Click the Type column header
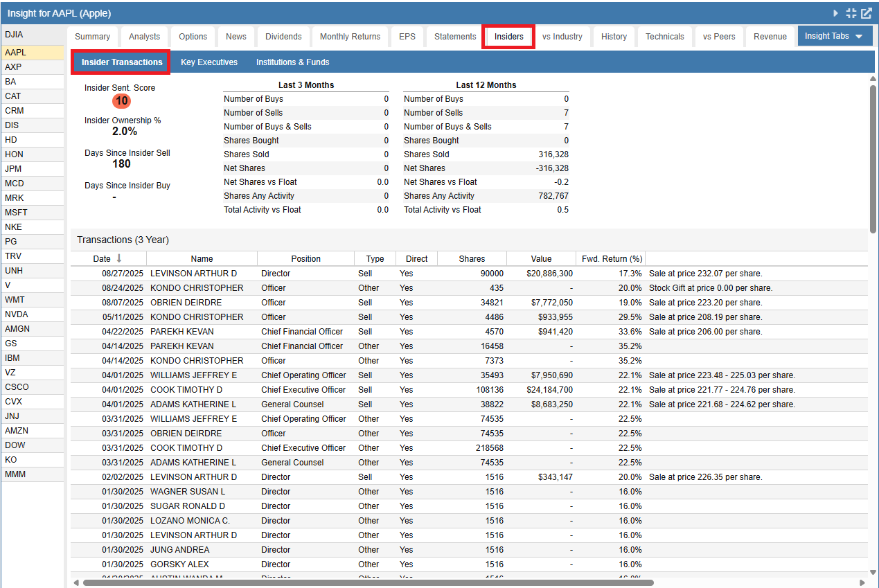This screenshot has height=588, width=879. 375,259
